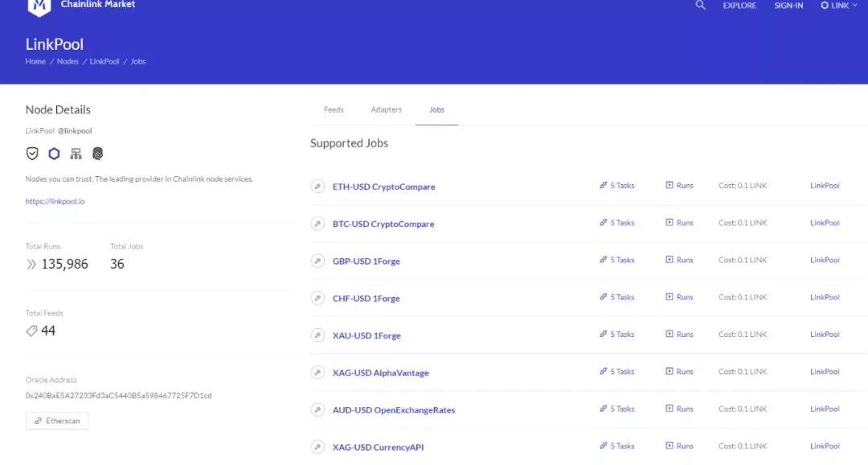
Task: Click LinkPool link on XAG-USD CurrencyAPI row
Action: pos(825,446)
